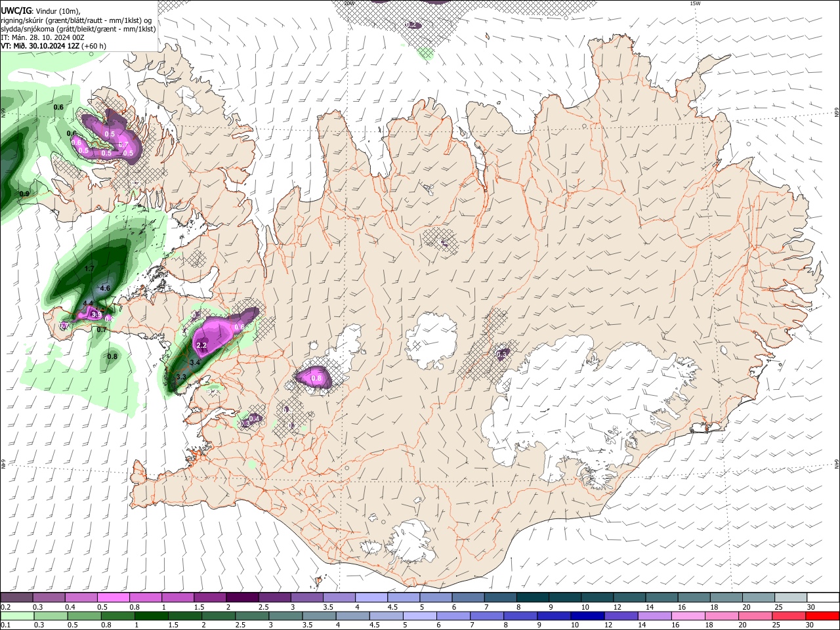Screen dimensions: 840x630
Task: Click the valid time 'VT: Mið. 30.10.2024 12Z (+60 h)'
Action: 54,46
